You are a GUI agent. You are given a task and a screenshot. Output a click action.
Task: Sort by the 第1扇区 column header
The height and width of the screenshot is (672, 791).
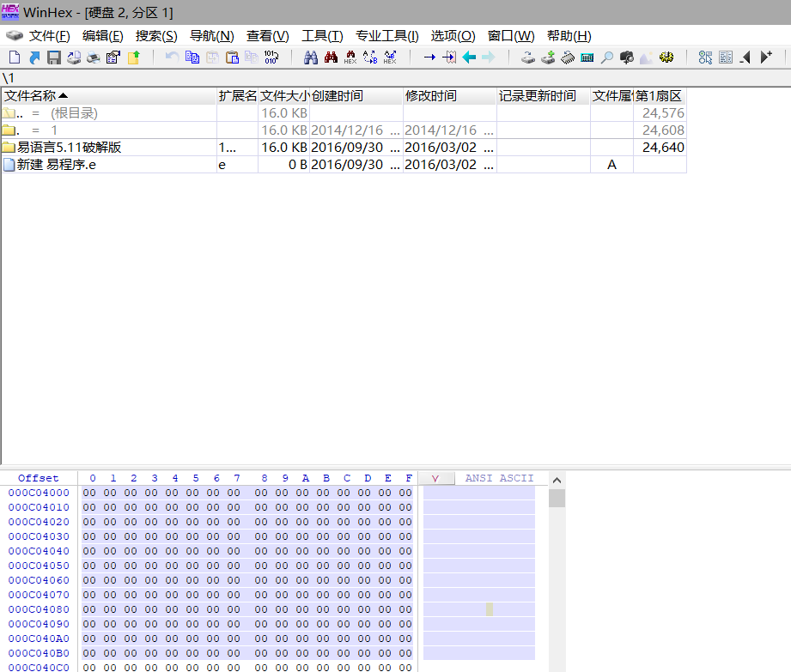[660, 96]
